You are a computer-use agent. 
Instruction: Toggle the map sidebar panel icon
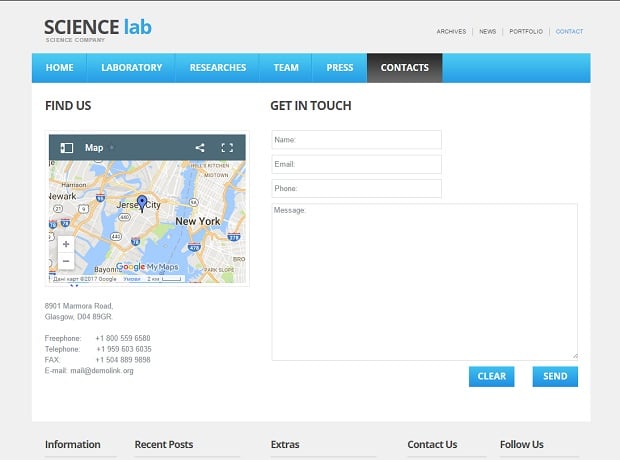67,148
